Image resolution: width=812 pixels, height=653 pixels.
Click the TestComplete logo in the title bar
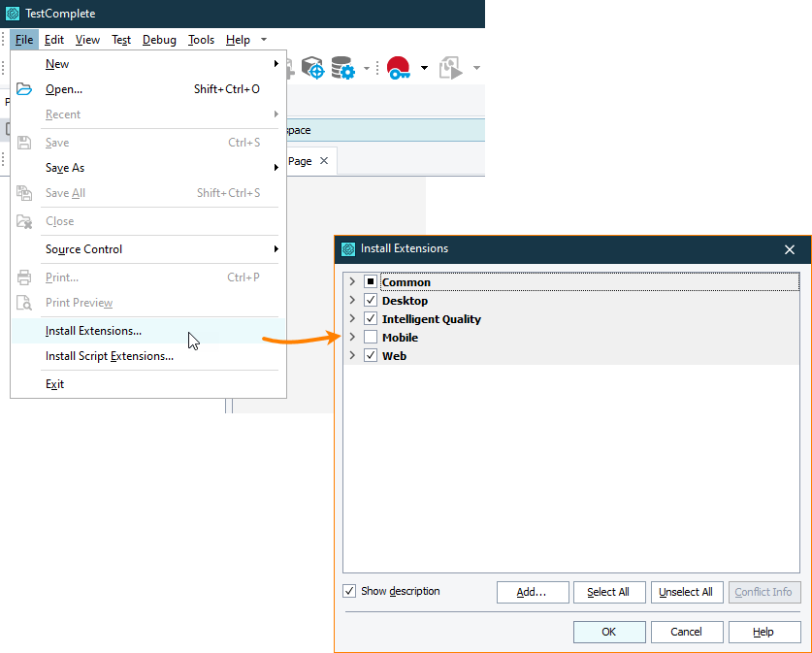13,14
